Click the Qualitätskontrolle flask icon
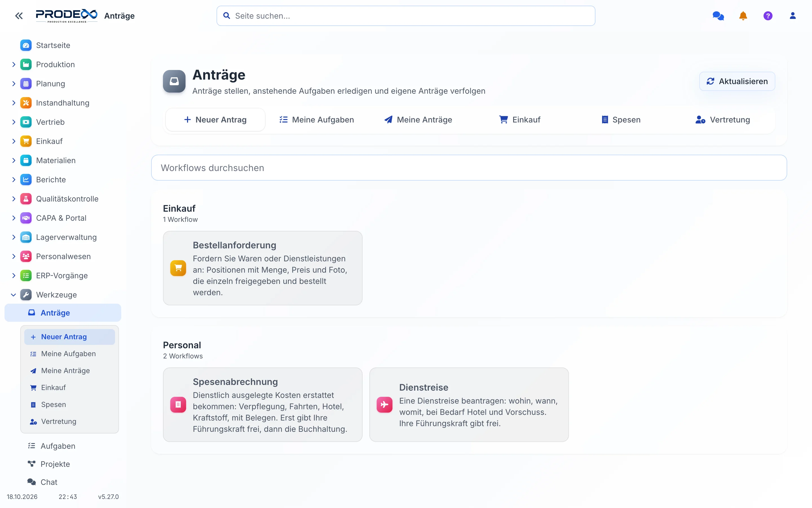 click(26, 199)
